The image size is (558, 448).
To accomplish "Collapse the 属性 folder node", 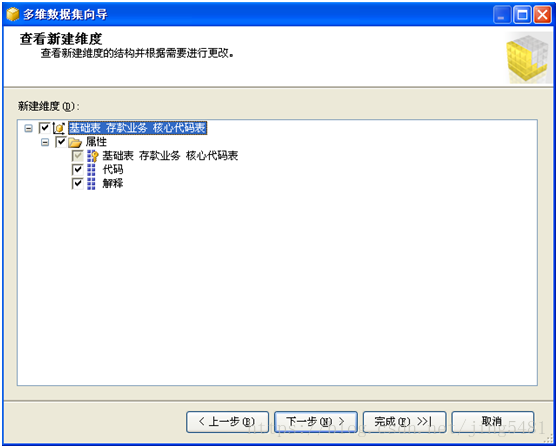I will (45, 142).
